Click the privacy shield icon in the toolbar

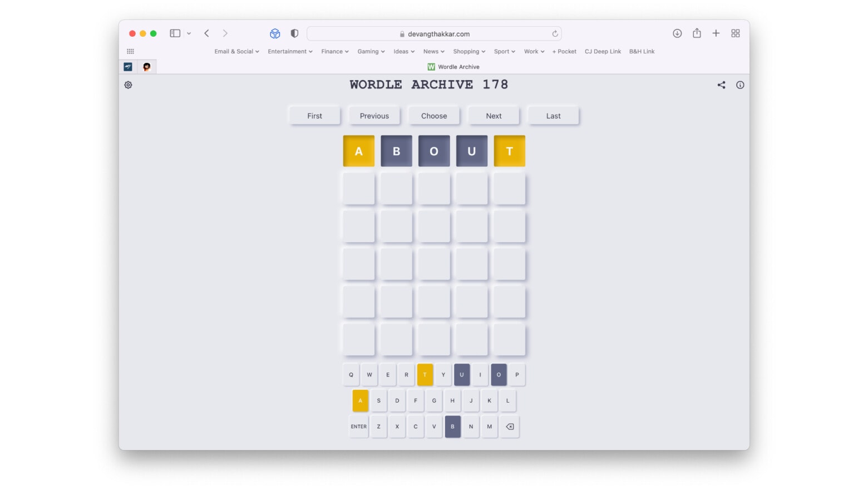(294, 33)
